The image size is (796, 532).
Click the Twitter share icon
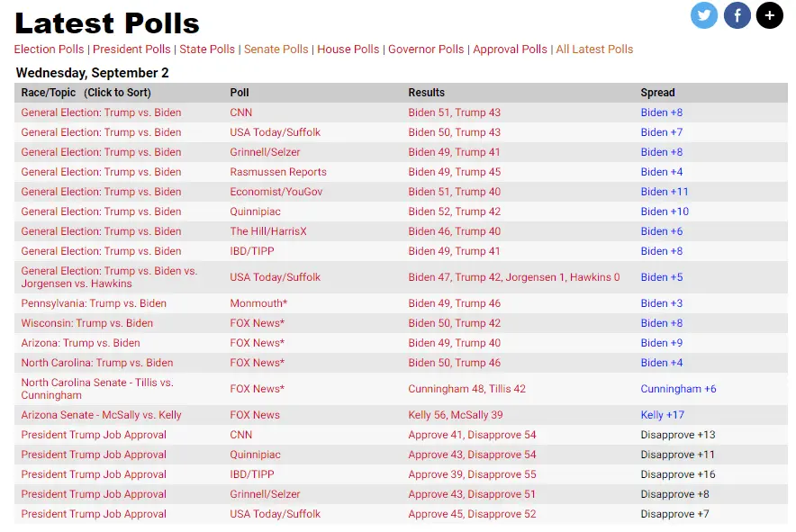pos(704,15)
